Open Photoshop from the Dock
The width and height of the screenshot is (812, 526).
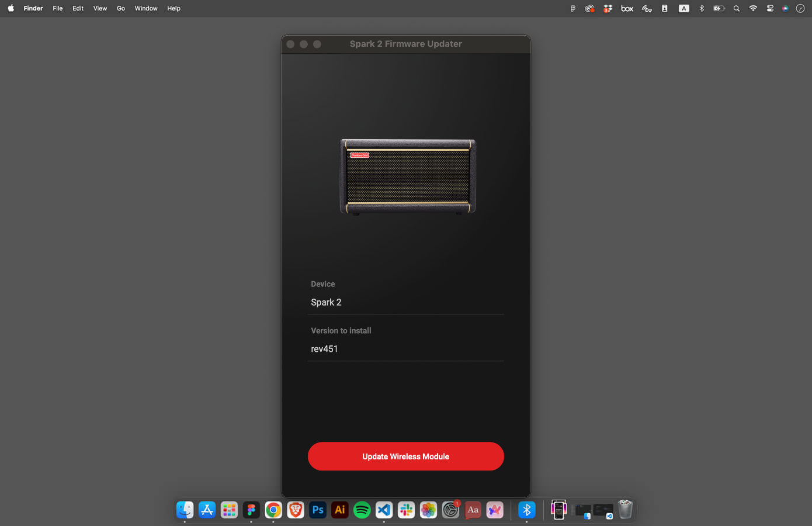point(318,510)
